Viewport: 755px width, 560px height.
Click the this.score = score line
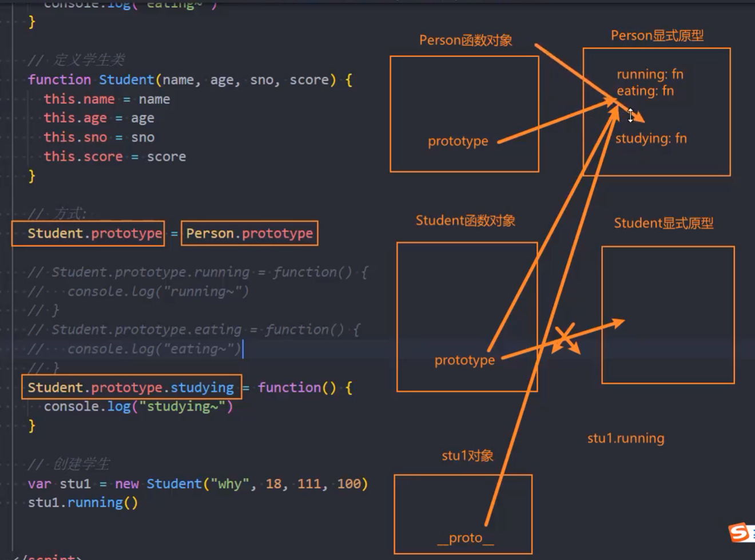coord(114,157)
